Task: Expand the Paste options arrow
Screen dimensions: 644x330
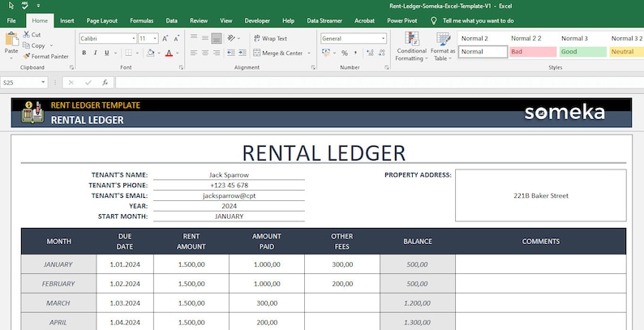Action: click(11, 58)
